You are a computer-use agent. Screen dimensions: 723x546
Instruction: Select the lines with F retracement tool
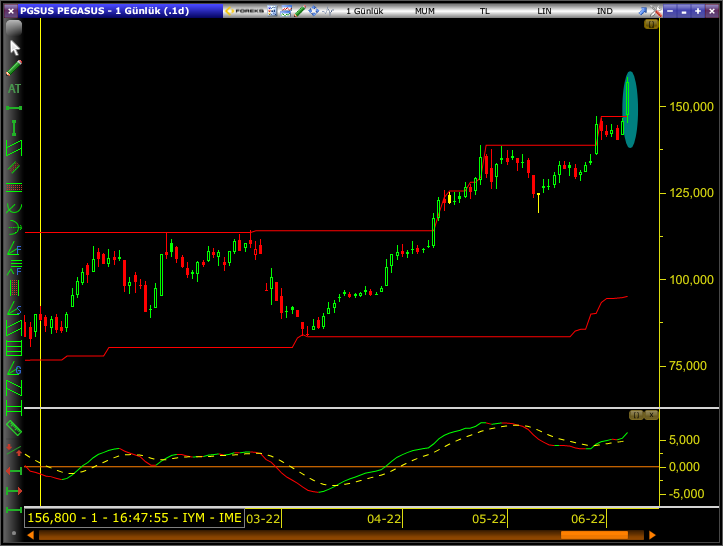click(14, 267)
